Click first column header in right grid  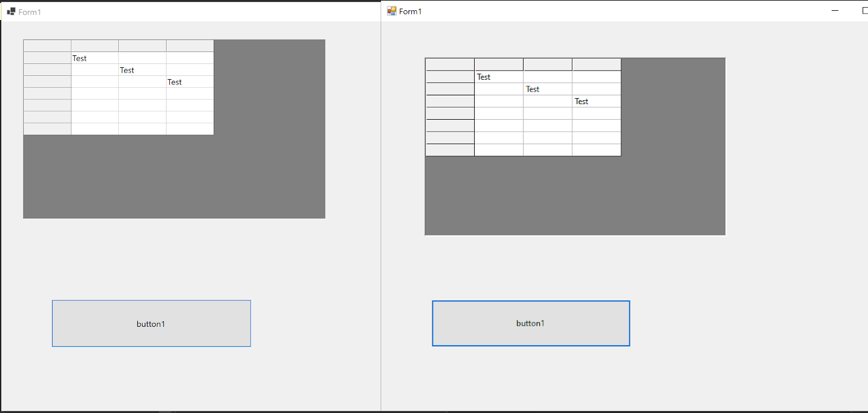pyautogui.click(x=499, y=64)
